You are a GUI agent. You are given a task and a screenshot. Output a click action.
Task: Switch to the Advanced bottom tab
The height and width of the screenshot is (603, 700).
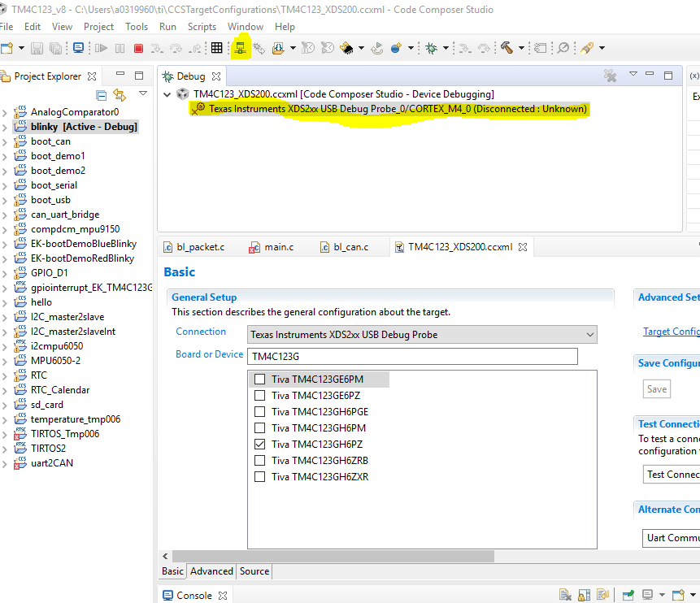[x=211, y=571]
